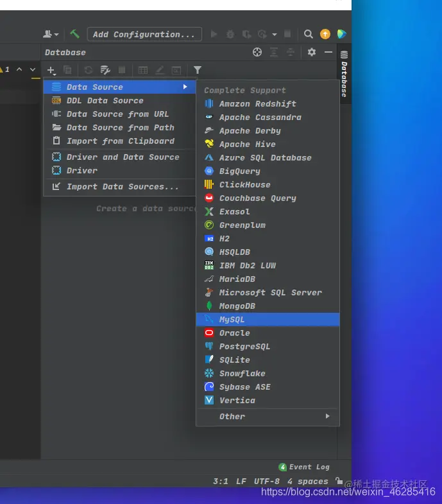Image resolution: width=442 pixels, height=504 pixels.
Task: Click the green Run arrow icon
Action: (214, 34)
